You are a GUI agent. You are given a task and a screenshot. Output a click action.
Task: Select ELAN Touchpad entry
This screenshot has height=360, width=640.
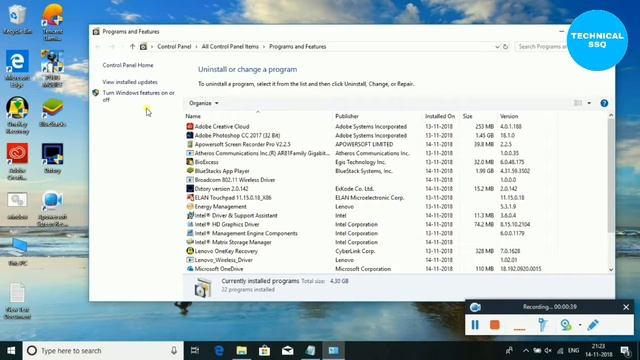click(233, 198)
